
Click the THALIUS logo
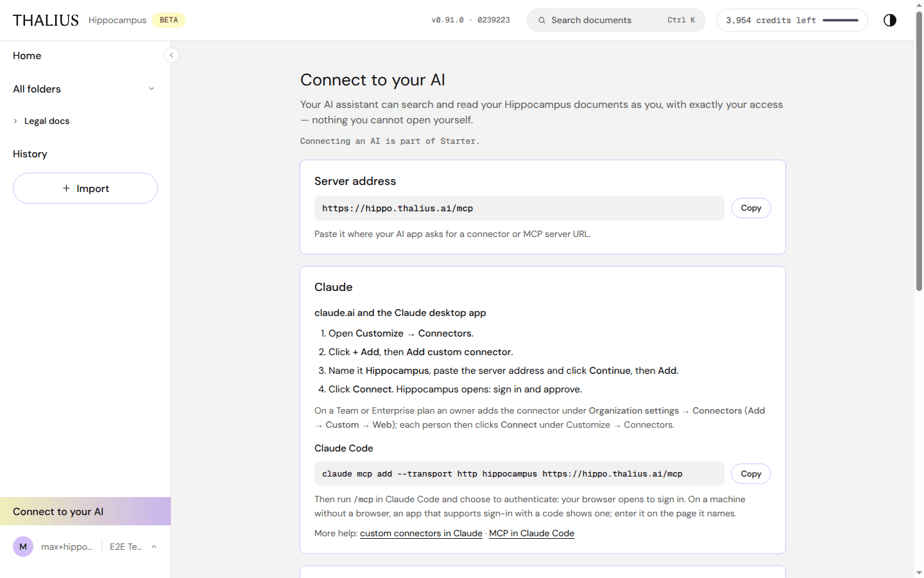(46, 21)
